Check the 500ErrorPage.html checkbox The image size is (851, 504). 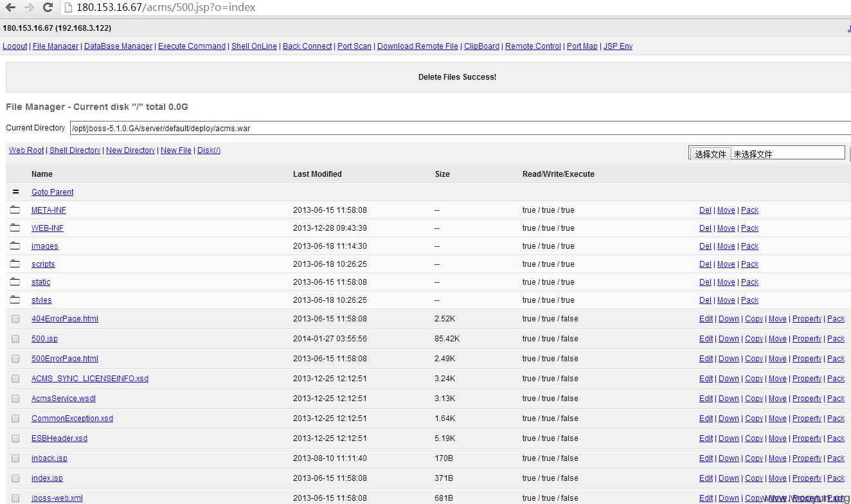15,359
